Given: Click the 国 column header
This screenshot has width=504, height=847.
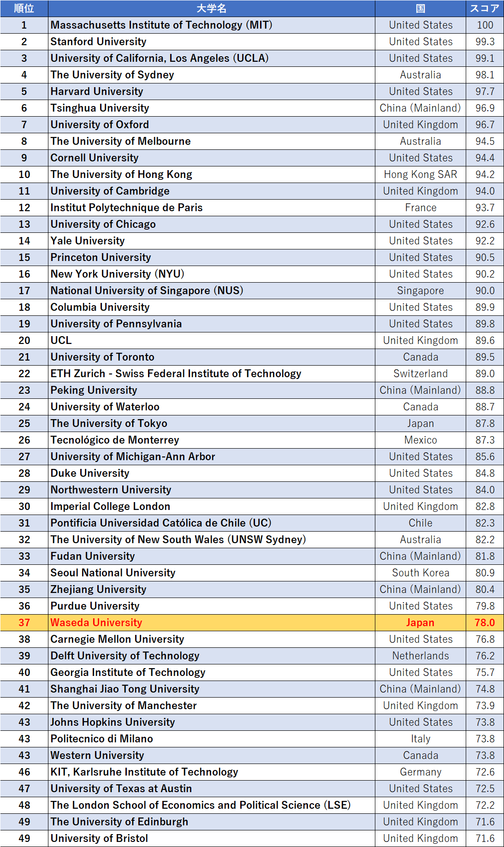Looking at the screenshot, I should [x=421, y=8].
